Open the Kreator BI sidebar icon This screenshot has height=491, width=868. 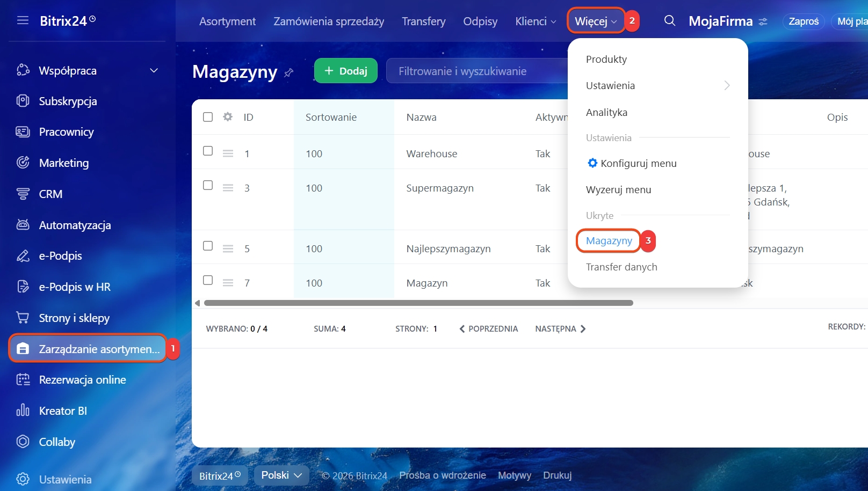click(23, 411)
